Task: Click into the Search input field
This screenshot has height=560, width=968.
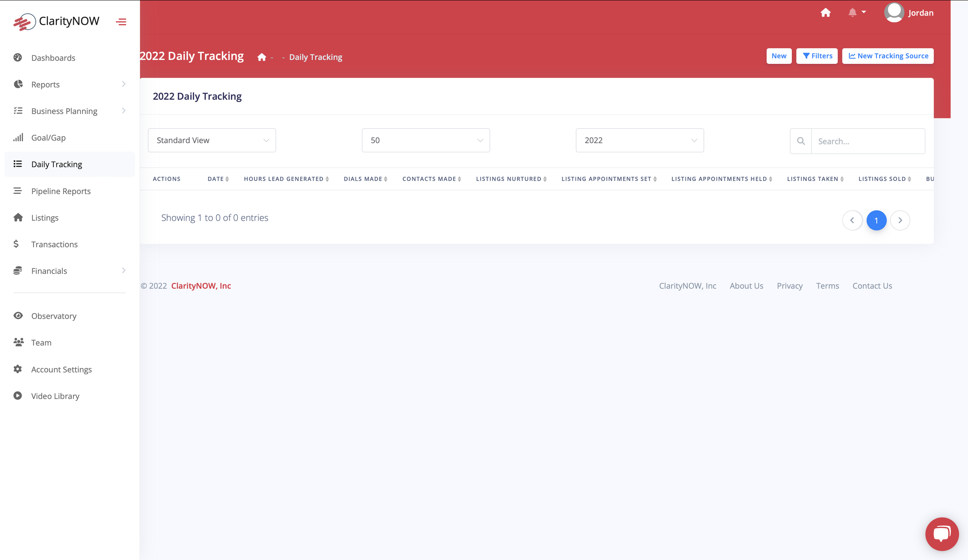Action: 868,141
